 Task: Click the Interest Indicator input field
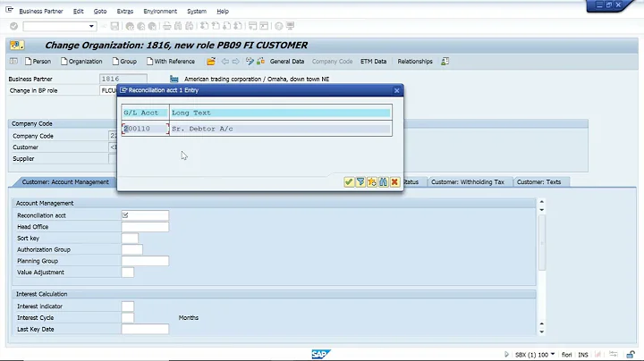tap(128, 306)
